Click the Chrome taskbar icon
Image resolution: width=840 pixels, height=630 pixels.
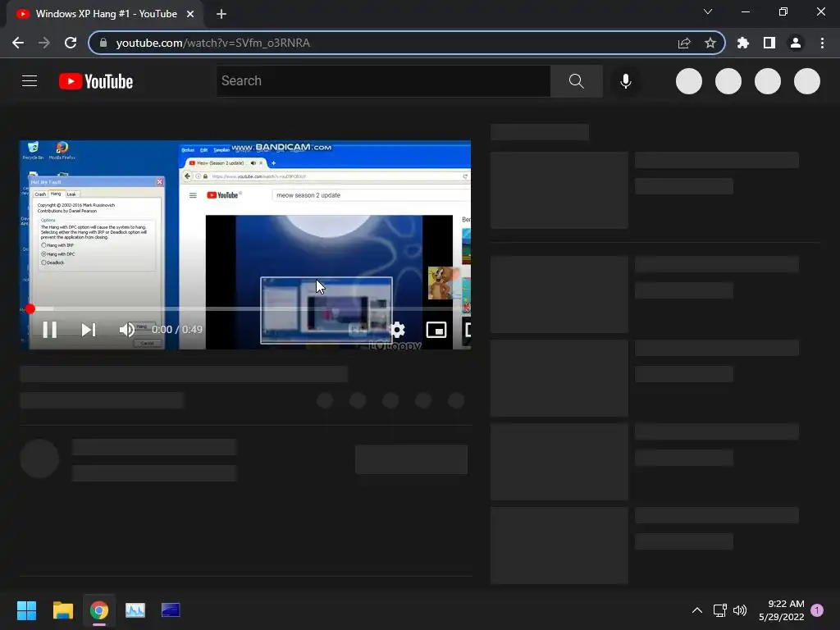click(99, 610)
